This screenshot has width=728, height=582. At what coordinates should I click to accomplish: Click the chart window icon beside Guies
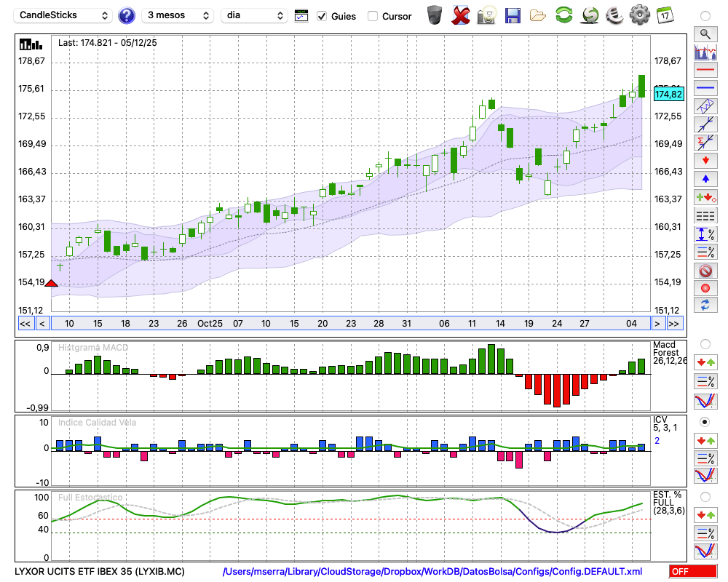[x=301, y=16]
